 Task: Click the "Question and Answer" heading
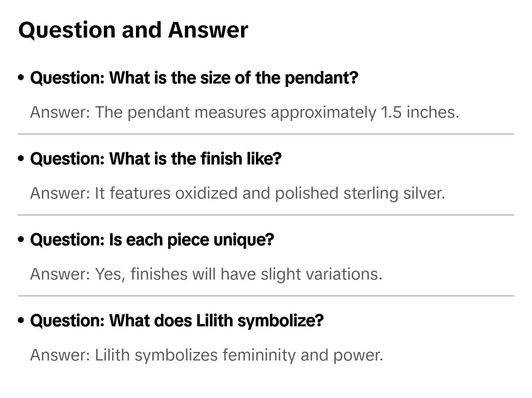point(133,30)
